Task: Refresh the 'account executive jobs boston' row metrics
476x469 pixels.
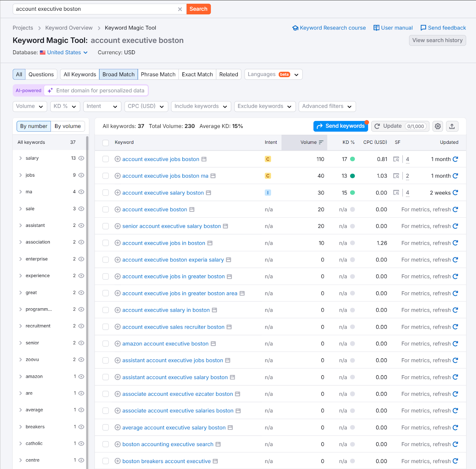Action: [x=455, y=159]
